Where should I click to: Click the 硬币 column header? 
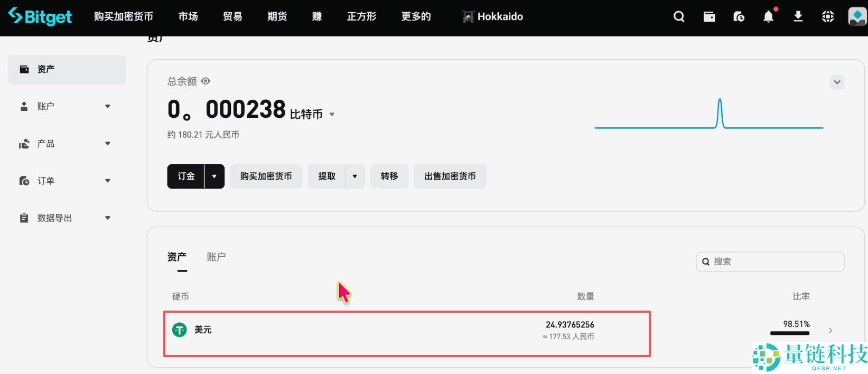[181, 296]
